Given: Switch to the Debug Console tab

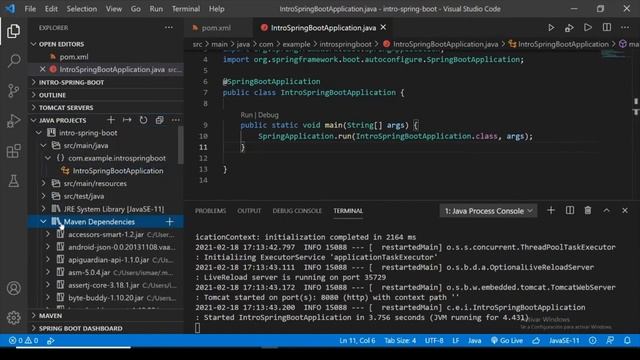Looking at the screenshot, I should pos(297,211).
